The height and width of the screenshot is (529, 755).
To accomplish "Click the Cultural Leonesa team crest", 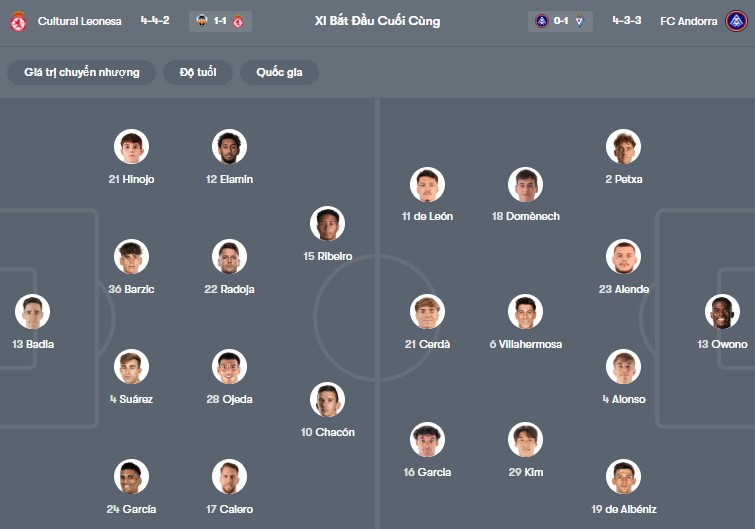I will point(18,21).
